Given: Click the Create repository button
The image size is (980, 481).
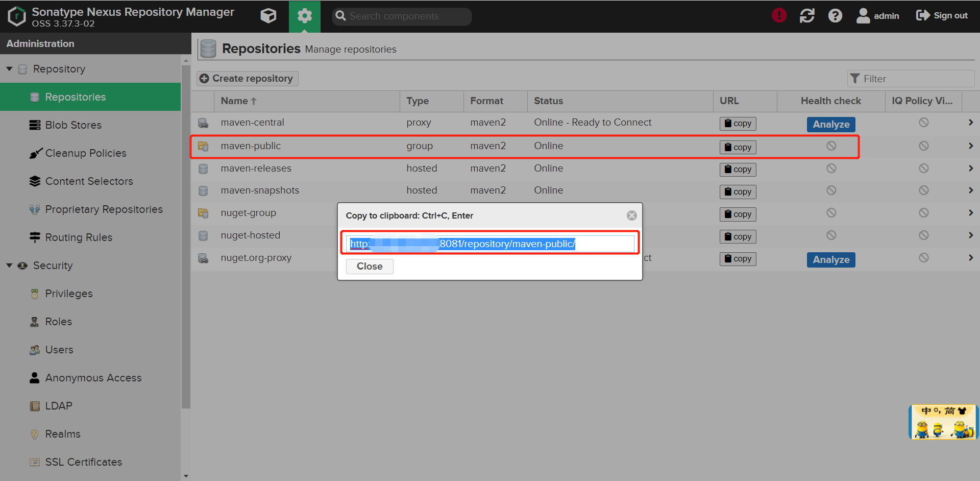Looking at the screenshot, I should pos(247,78).
